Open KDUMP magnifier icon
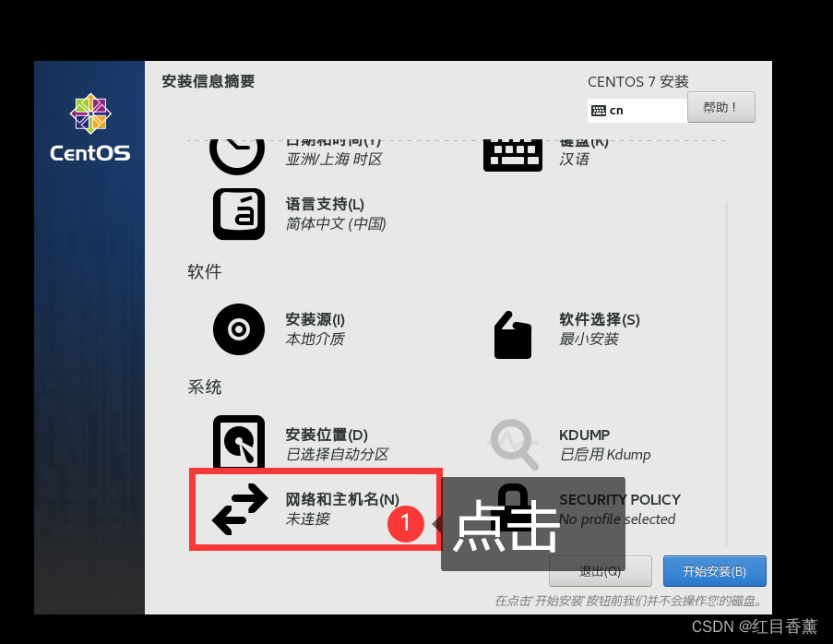Viewport: 833px width, 644px height. point(513,444)
